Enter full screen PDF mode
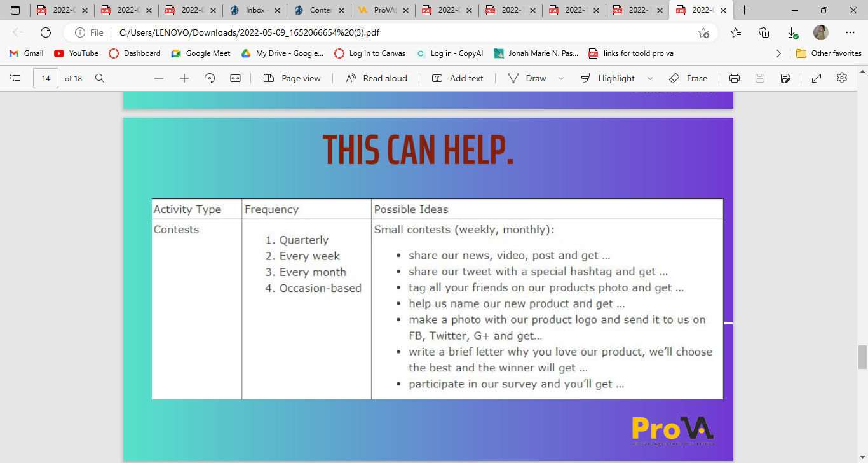The height and width of the screenshot is (463, 868). point(817,78)
